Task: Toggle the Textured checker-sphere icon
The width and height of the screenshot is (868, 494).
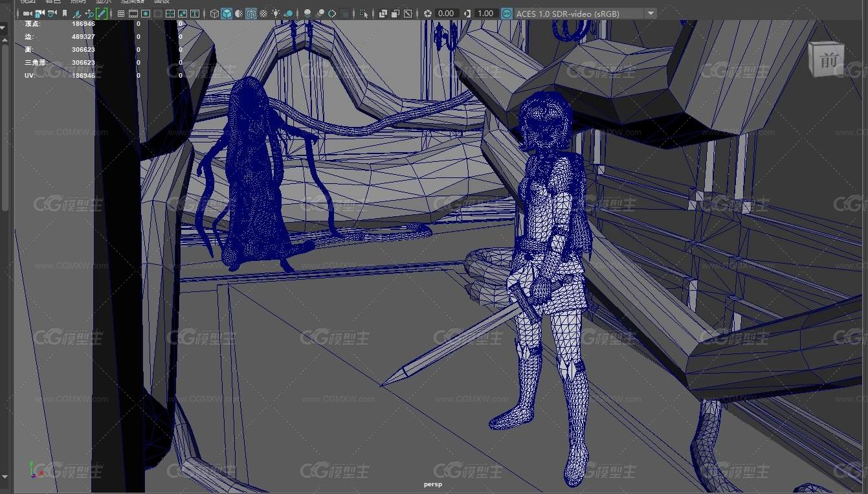Action: [263, 13]
